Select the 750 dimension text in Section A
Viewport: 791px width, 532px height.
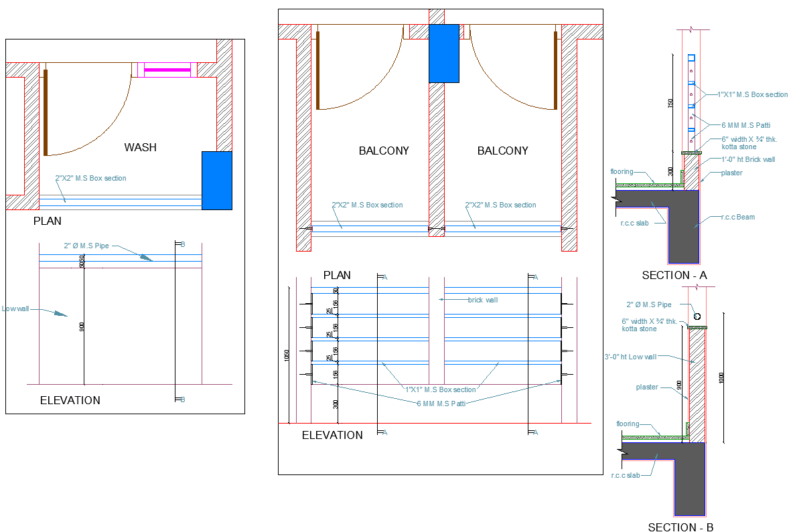click(x=670, y=104)
